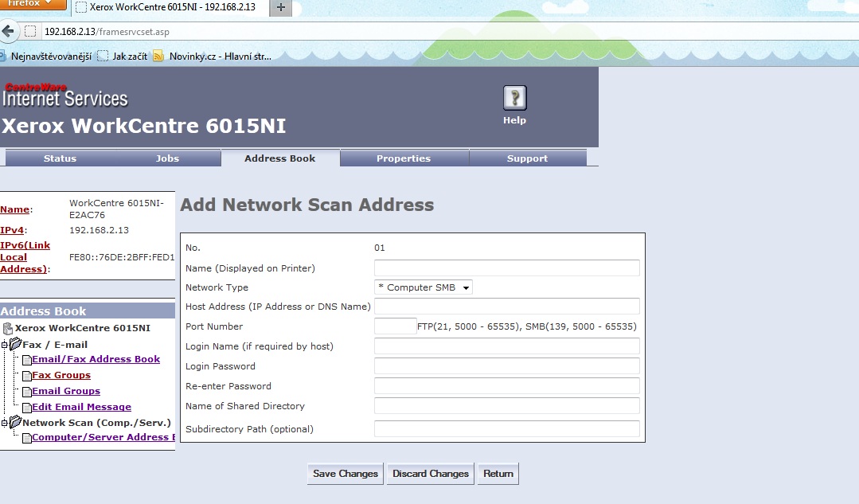Screen dimensions: 859x504
Task: Click the Help text label
Action: click(x=514, y=120)
